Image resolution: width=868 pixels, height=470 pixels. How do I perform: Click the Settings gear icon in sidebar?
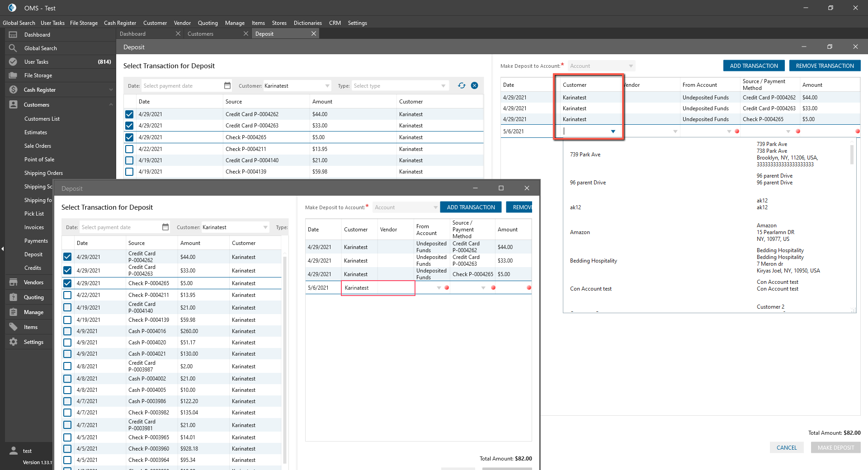(x=13, y=342)
